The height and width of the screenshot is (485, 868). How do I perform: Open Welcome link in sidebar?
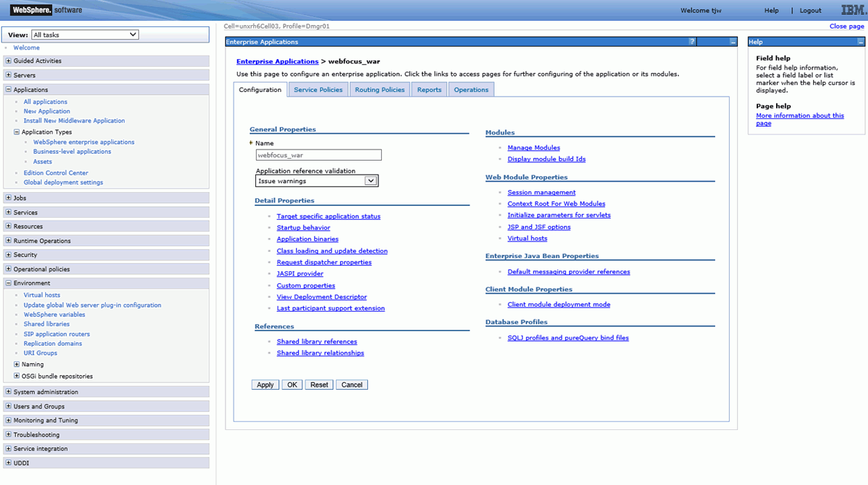[26, 48]
